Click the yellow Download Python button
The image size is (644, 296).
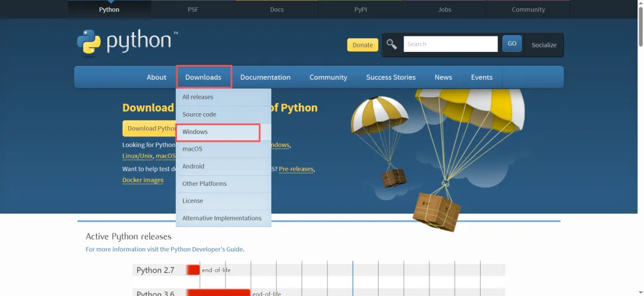150,128
